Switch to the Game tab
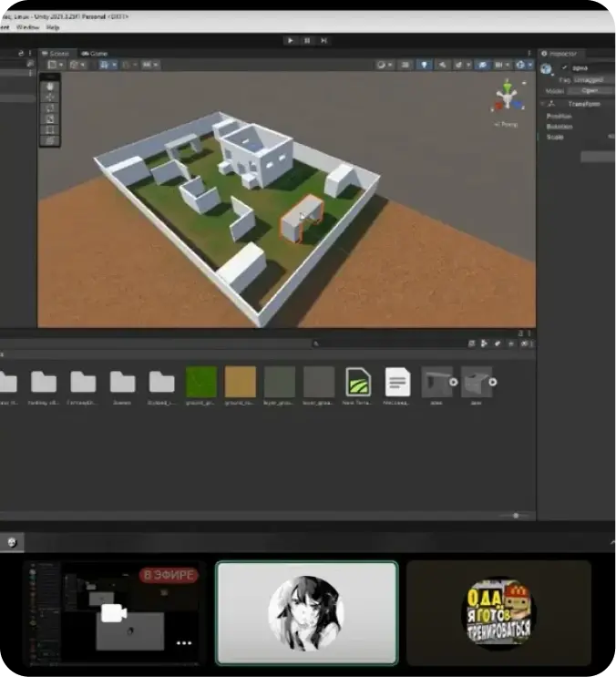 (95, 54)
